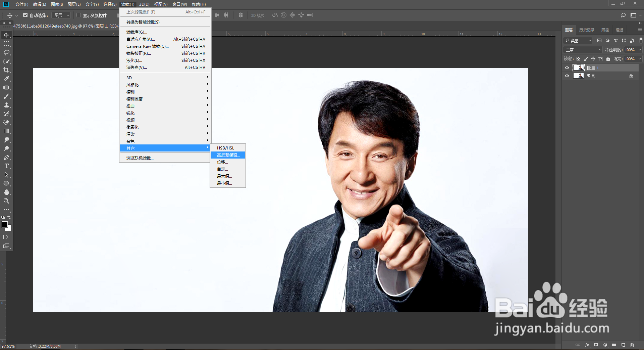Screen dimensions: 644x350
Task: Select the Dodge tool
Action: point(6,148)
